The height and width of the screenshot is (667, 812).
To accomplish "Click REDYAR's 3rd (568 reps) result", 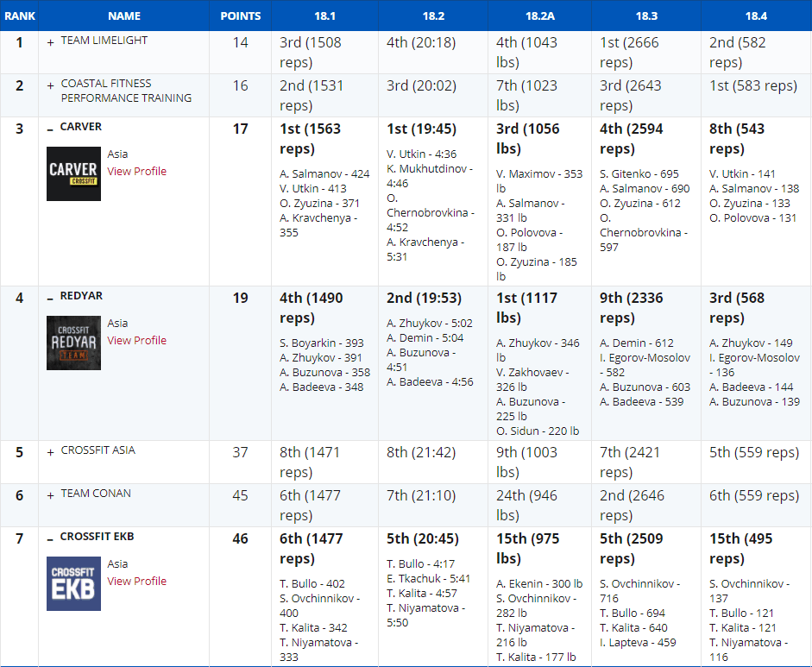I will point(737,308).
